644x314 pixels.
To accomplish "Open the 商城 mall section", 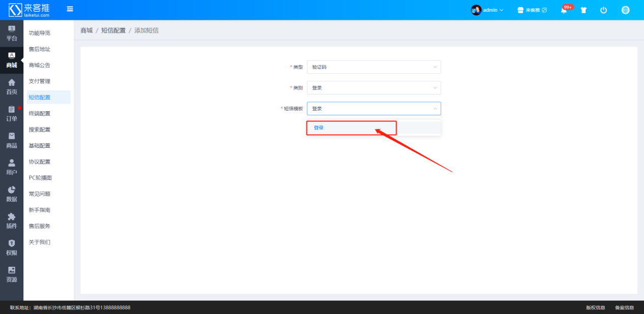I will pyautogui.click(x=12, y=60).
